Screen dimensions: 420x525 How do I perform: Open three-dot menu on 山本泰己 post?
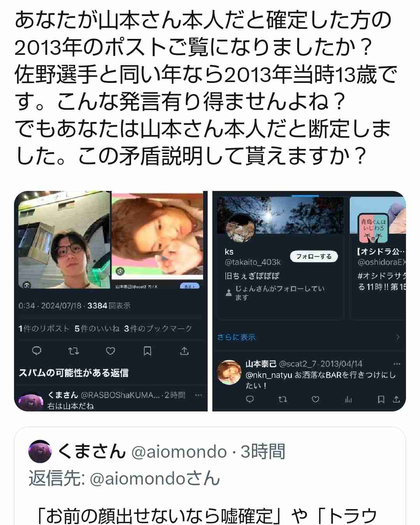(x=397, y=364)
